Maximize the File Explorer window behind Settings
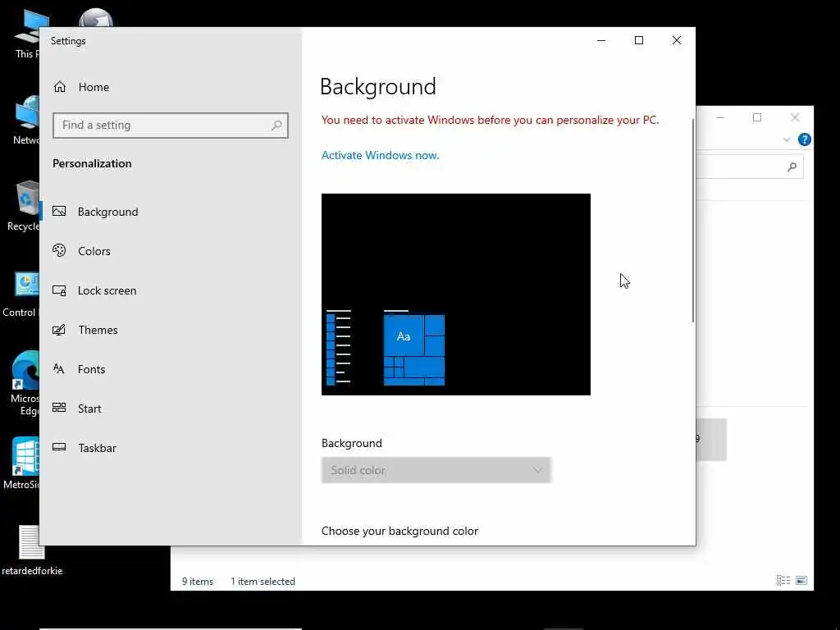 tap(757, 117)
